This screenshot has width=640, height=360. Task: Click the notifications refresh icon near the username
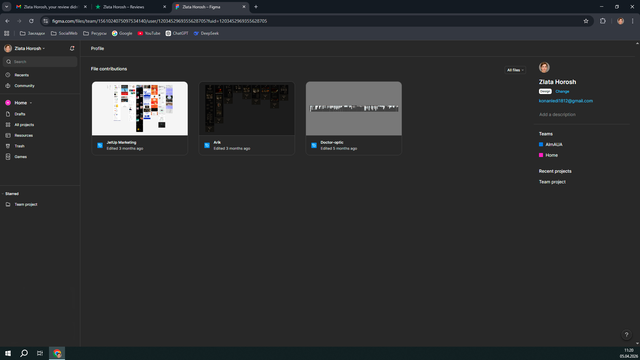coord(72,49)
